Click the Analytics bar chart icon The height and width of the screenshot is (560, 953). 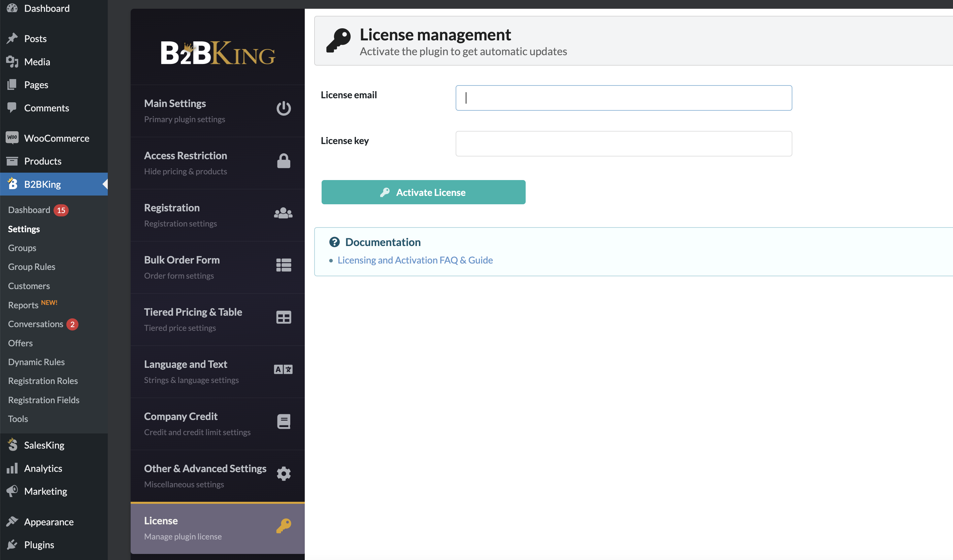click(12, 468)
